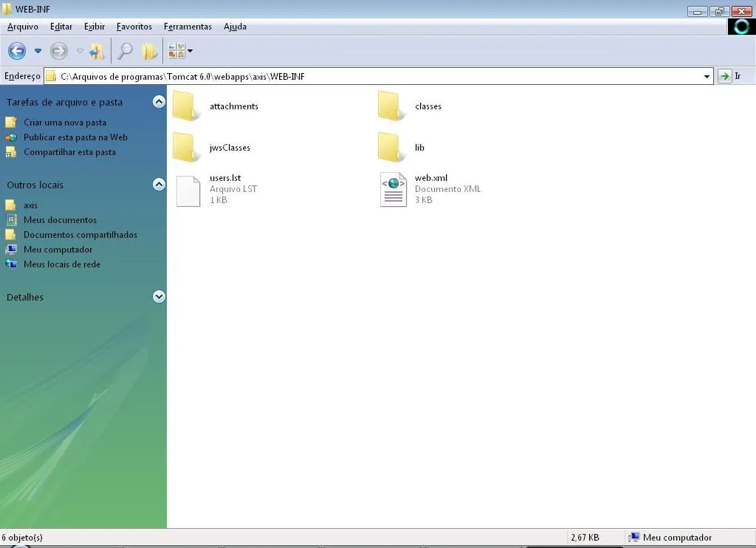Select the classes folder icon
Viewport: 756px width, 548px height.
click(390, 106)
